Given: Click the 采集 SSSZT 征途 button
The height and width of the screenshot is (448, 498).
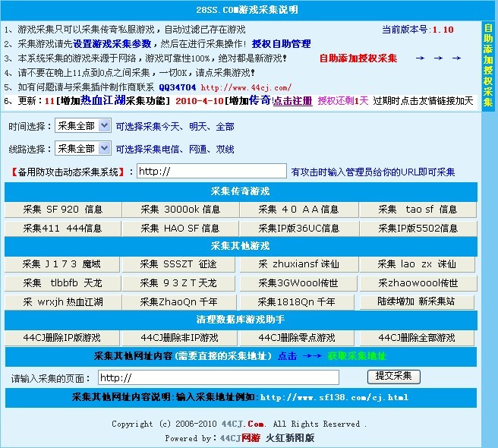Looking at the screenshot, I should (180, 264).
